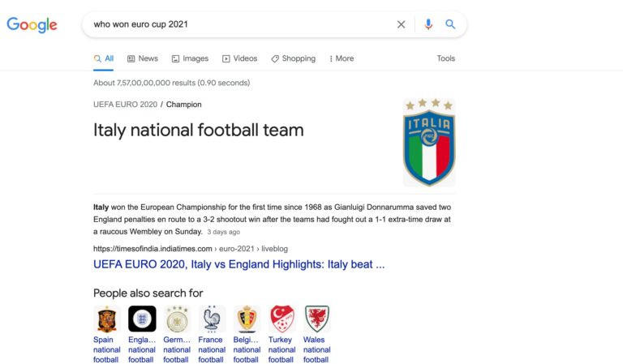The image size is (623, 364).
Task: Switch to the Images tab
Action: pyautogui.click(x=190, y=58)
